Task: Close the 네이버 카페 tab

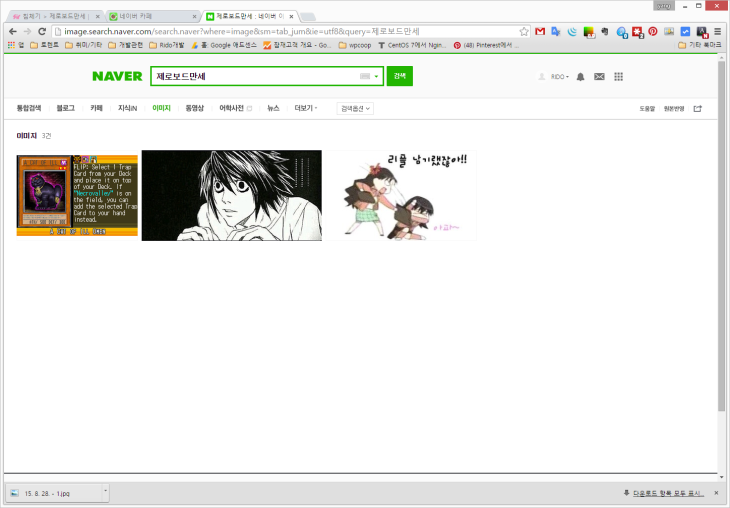Action: point(195,16)
